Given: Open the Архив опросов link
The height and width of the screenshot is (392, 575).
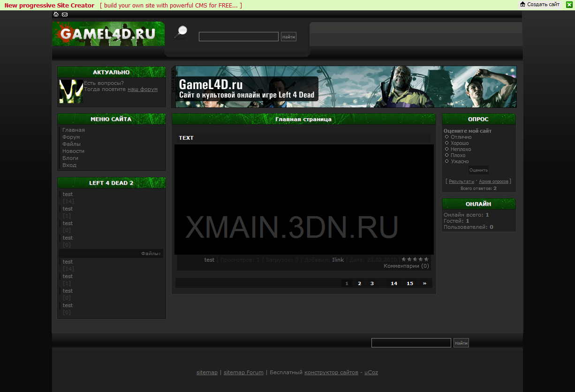Looking at the screenshot, I should tap(493, 181).
